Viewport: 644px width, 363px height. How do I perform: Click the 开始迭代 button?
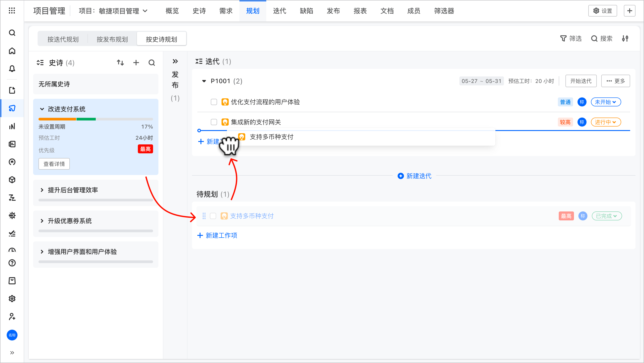[581, 81]
